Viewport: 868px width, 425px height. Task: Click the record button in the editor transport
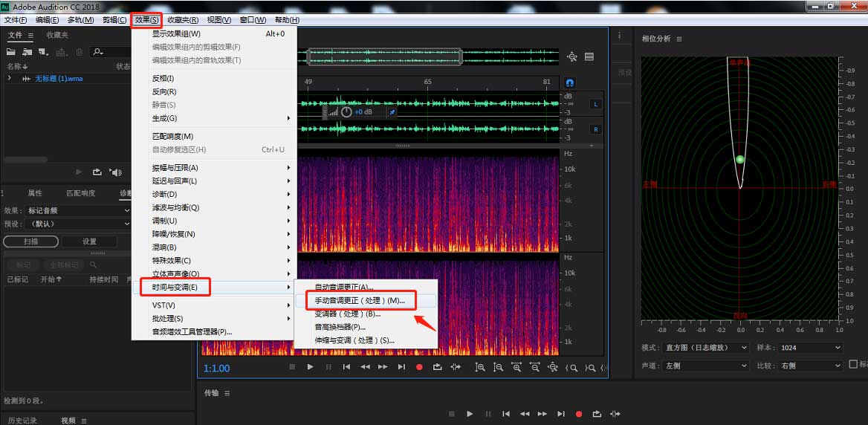[x=419, y=367]
